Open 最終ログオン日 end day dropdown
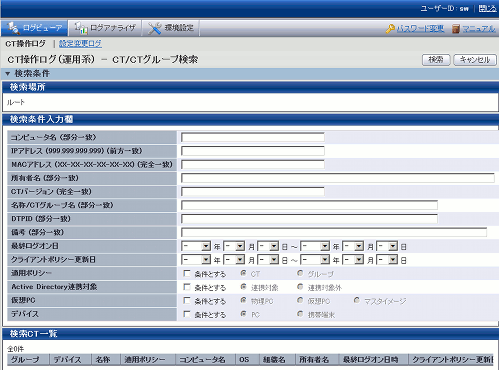Image resolution: width=499 pixels, height=370 pixels. coord(387,246)
